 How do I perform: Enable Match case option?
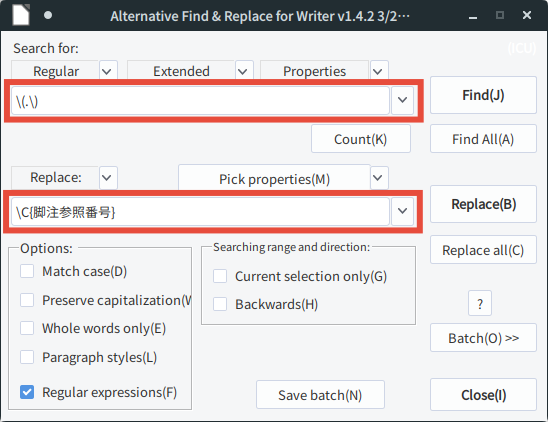click(27, 271)
